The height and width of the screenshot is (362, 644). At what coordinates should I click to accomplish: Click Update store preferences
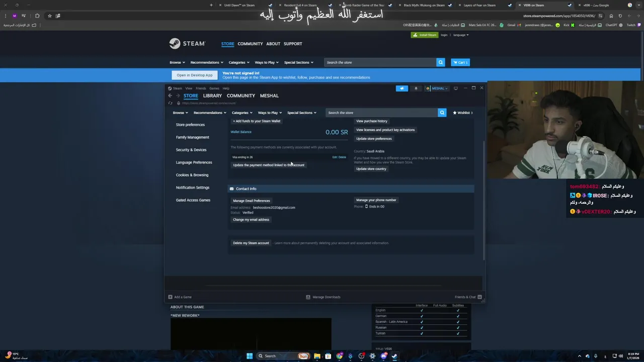[x=374, y=139]
